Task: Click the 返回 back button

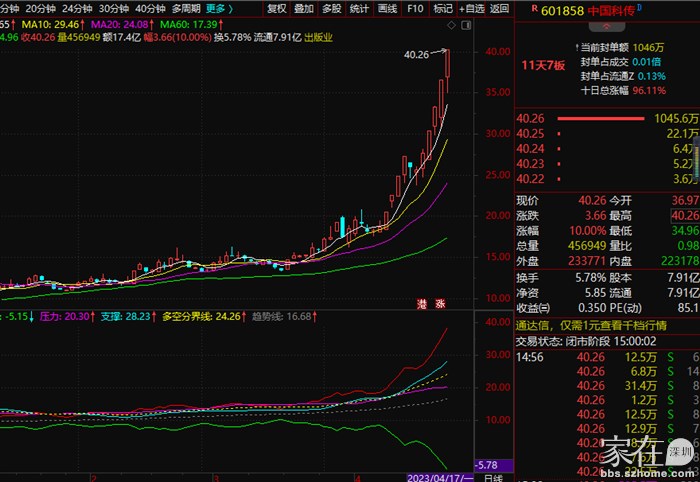Action: [x=497, y=8]
